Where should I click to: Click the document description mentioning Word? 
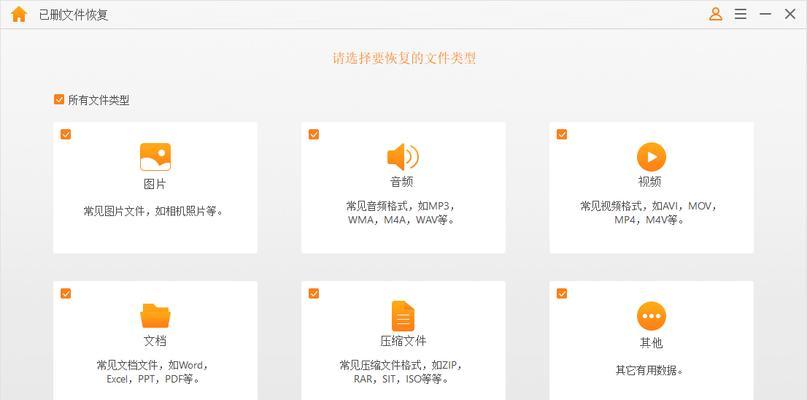(x=155, y=372)
